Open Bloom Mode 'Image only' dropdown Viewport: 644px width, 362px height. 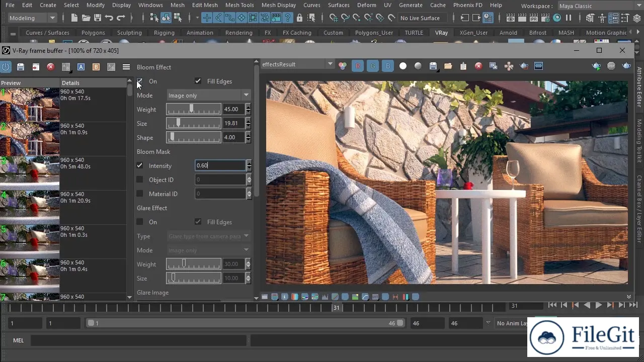click(x=209, y=95)
